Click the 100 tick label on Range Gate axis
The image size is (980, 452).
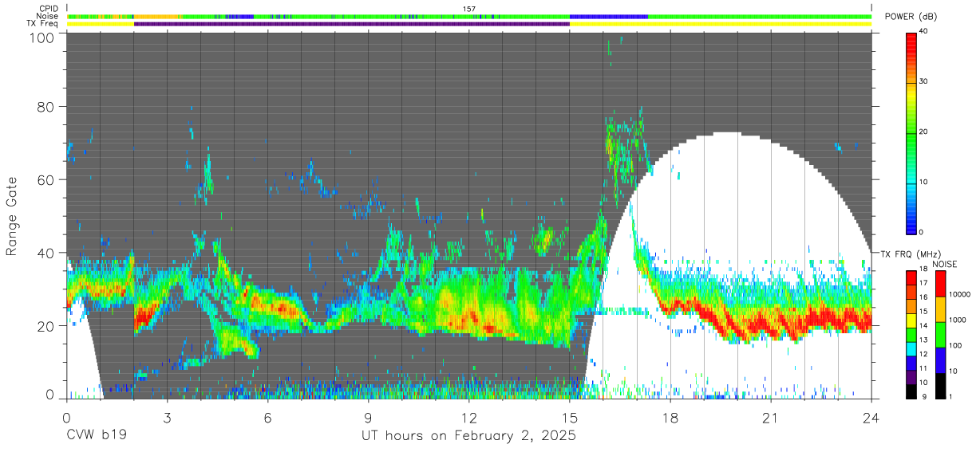point(42,37)
